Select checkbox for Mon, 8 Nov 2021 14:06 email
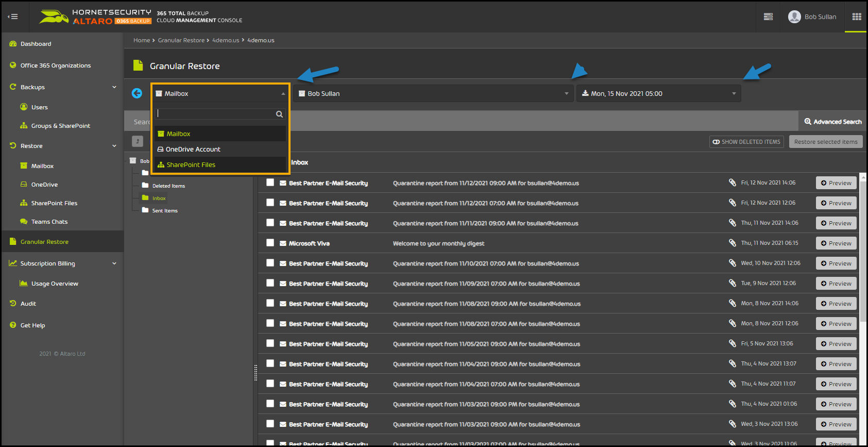The height and width of the screenshot is (447, 868). pyautogui.click(x=270, y=303)
